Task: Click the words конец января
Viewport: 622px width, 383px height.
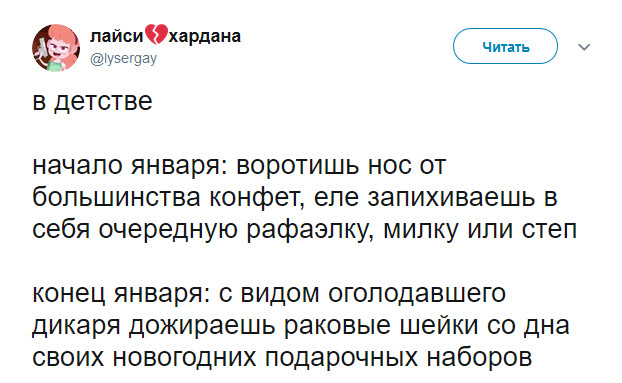Action: point(121,293)
